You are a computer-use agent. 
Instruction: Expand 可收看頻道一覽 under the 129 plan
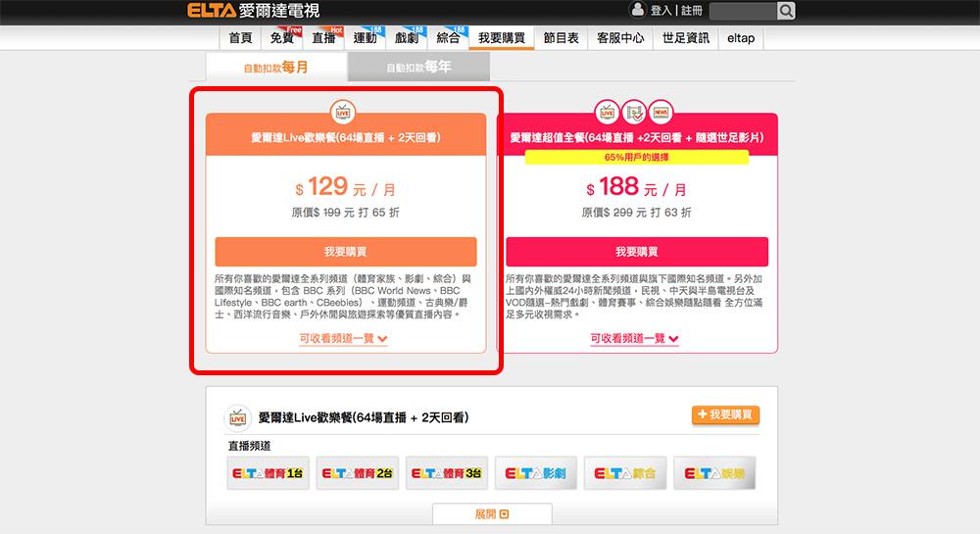(x=343, y=338)
